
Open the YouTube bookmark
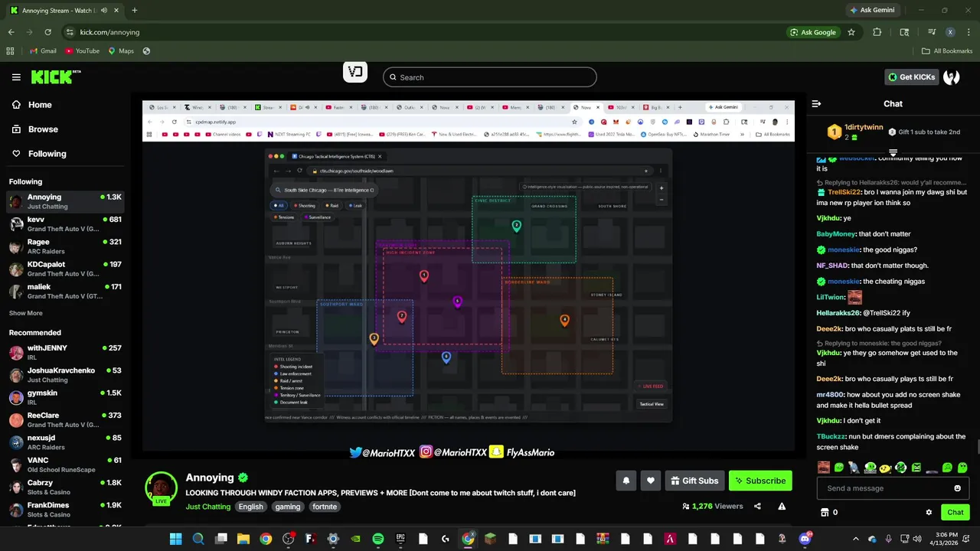coord(82,51)
